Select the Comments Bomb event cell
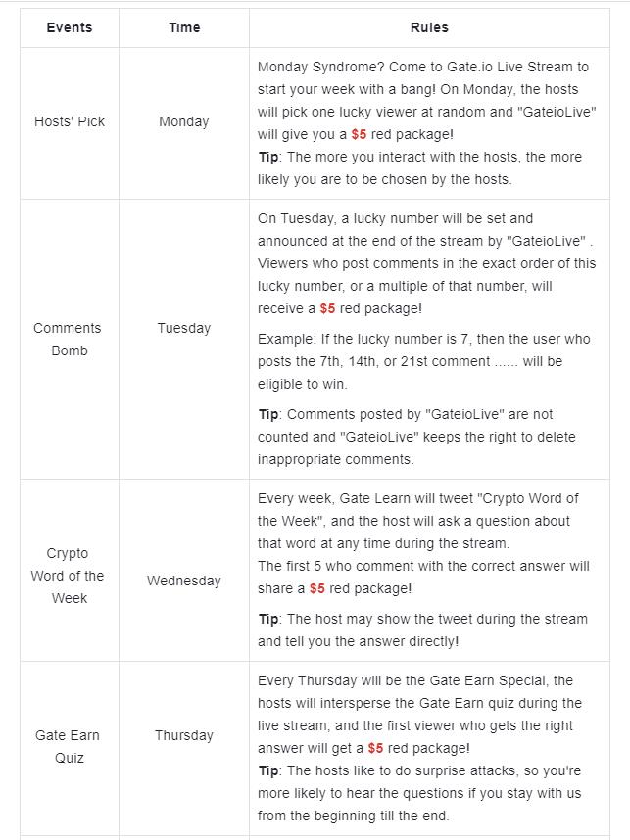The height and width of the screenshot is (840, 630). pyautogui.click(x=70, y=339)
